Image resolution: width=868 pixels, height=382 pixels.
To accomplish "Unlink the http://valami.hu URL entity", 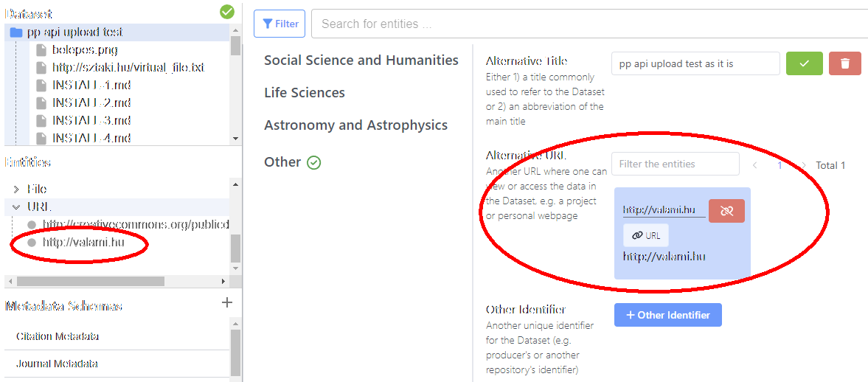I will 727,211.
